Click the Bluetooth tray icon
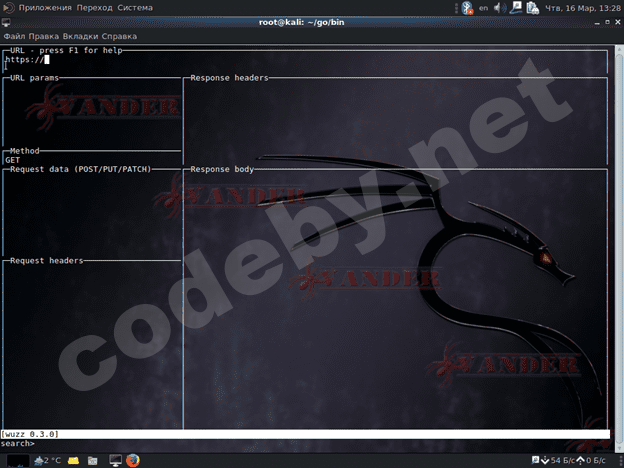This screenshot has width=624, height=468. [x=467, y=8]
